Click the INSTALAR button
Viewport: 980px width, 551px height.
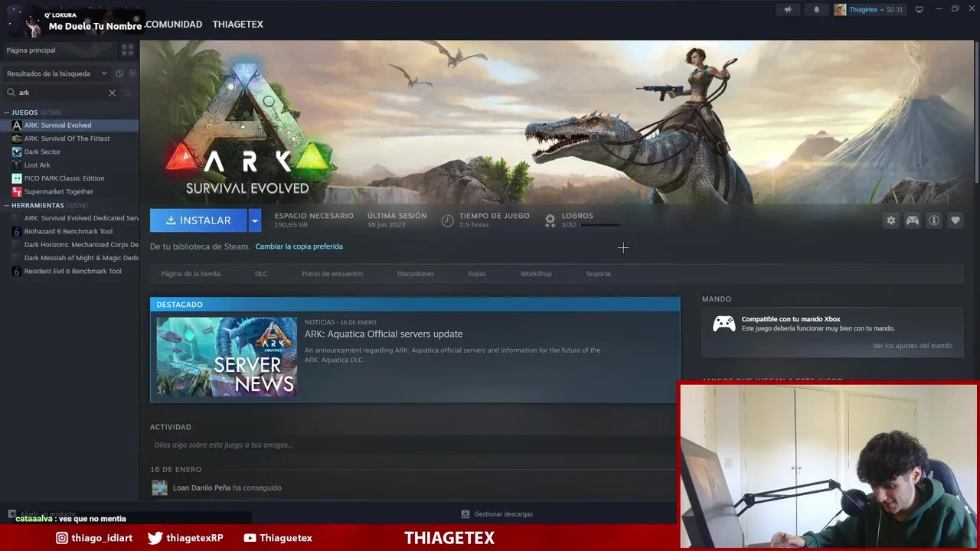click(198, 220)
